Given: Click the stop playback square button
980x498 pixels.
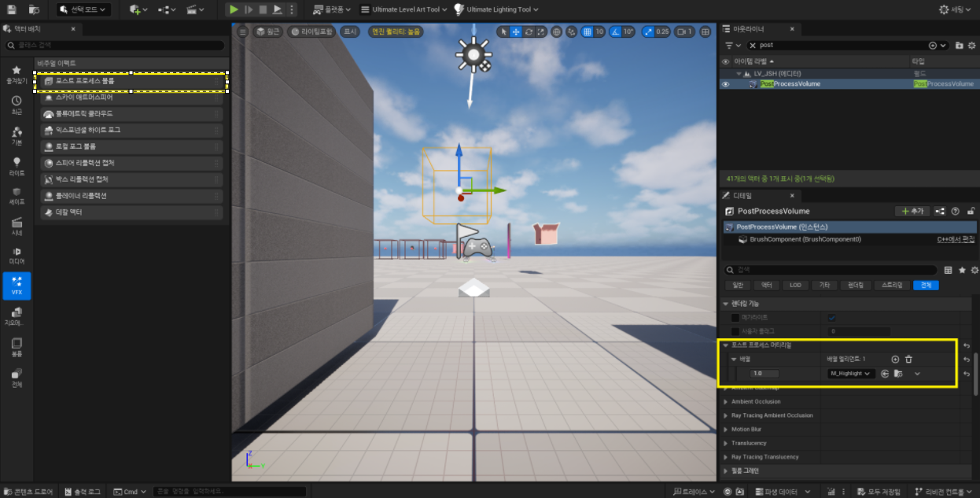Looking at the screenshot, I should point(263,9).
